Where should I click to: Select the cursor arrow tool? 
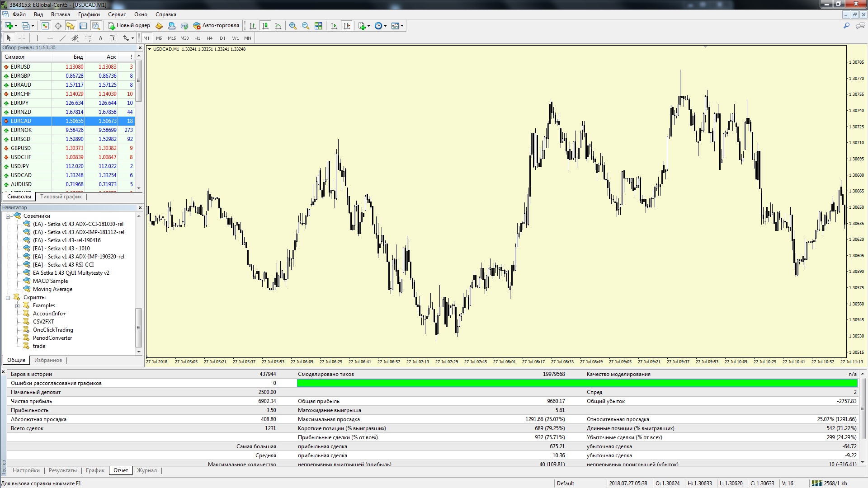point(9,38)
